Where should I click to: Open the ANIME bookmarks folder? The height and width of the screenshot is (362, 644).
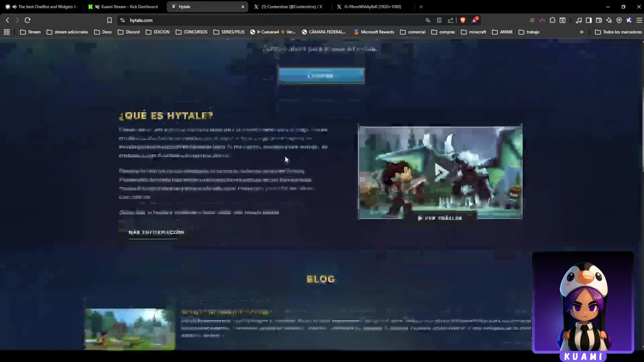(502, 32)
